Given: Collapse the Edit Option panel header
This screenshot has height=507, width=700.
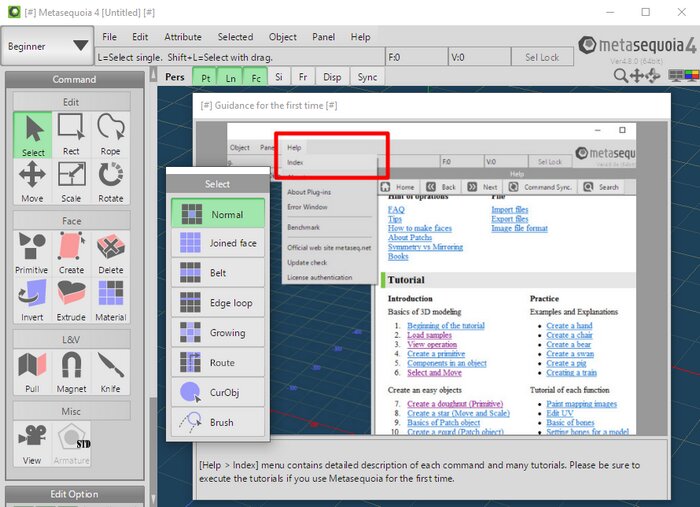Looking at the screenshot, I should (x=74, y=494).
